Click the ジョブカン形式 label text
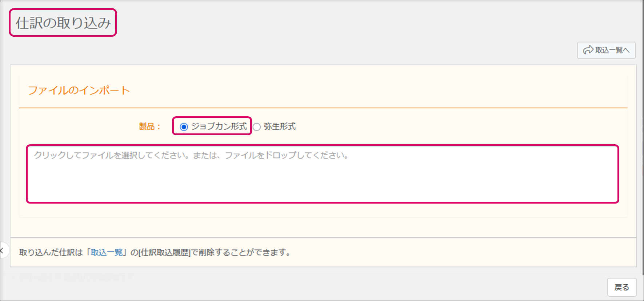The height and width of the screenshot is (301, 644). pos(219,127)
